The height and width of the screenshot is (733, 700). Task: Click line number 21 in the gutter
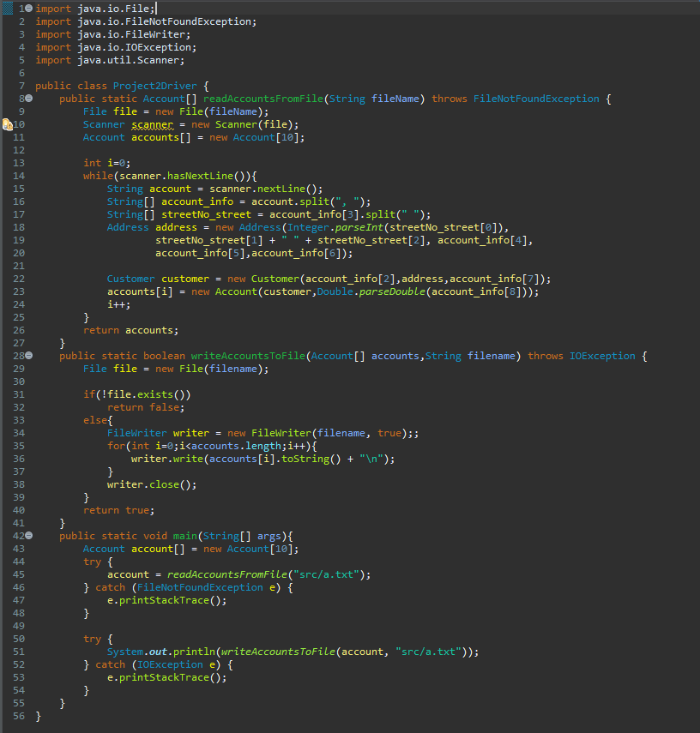pyautogui.click(x=19, y=266)
